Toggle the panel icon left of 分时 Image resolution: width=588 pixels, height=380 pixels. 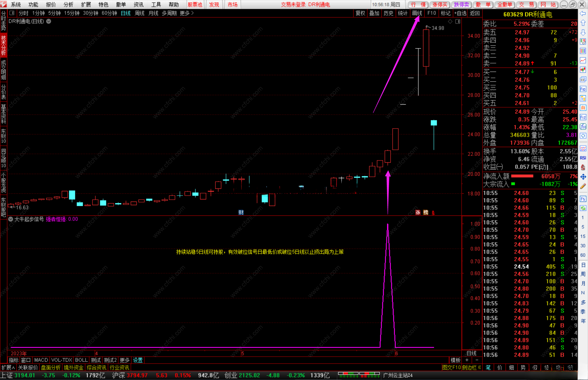(x=12, y=13)
